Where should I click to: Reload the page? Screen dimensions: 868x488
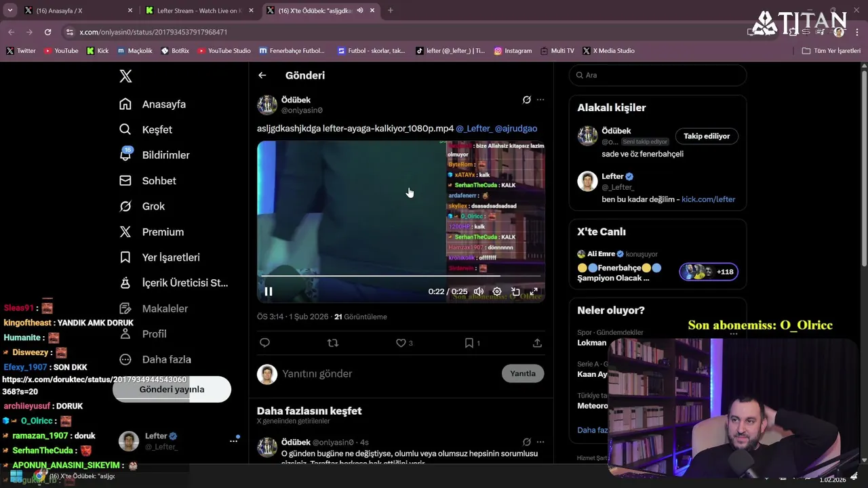coord(47,32)
